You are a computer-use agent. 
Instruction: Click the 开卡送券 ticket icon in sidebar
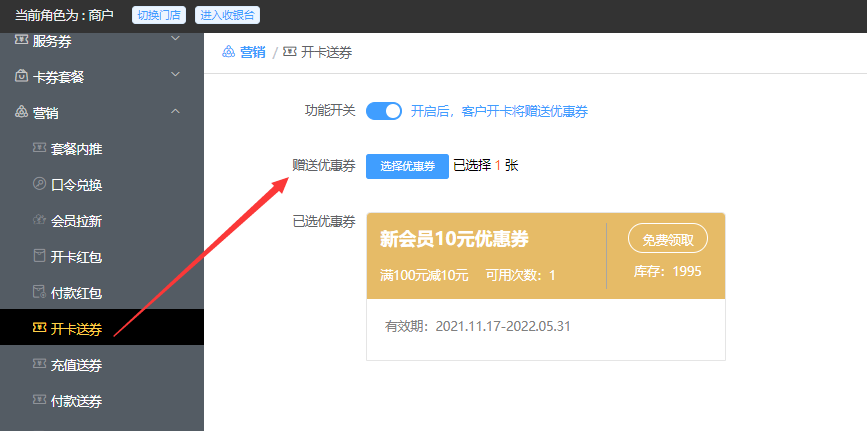coord(39,328)
